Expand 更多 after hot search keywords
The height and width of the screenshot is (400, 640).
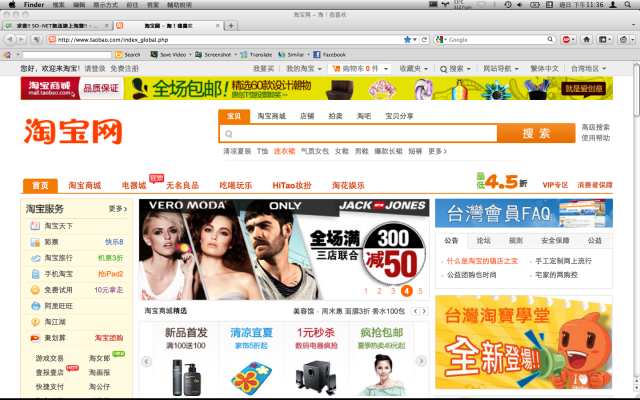point(437,151)
